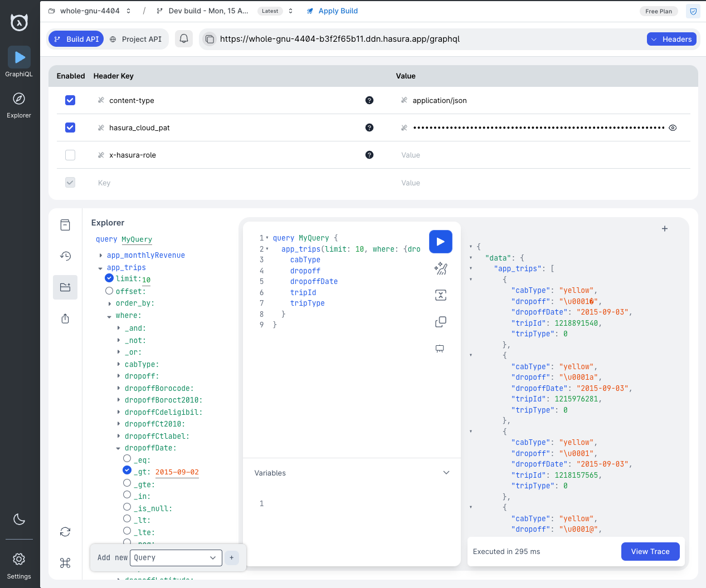Copy the GraphQL endpoint URL

(210, 39)
